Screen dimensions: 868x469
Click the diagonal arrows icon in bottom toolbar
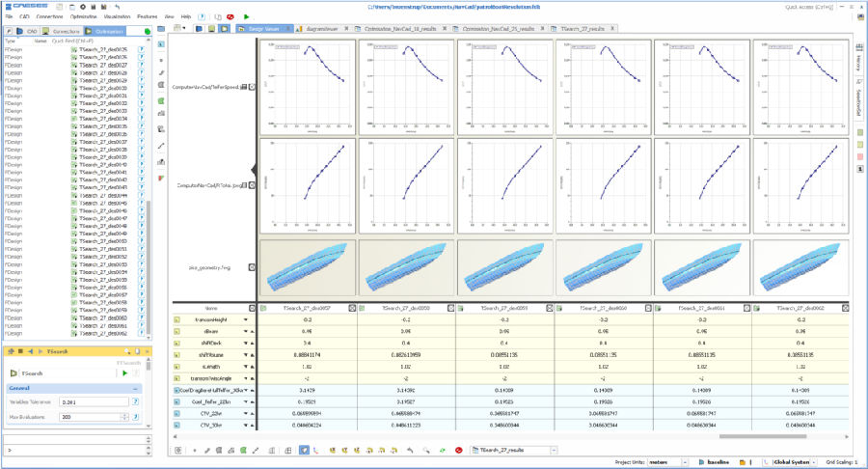click(x=256, y=450)
